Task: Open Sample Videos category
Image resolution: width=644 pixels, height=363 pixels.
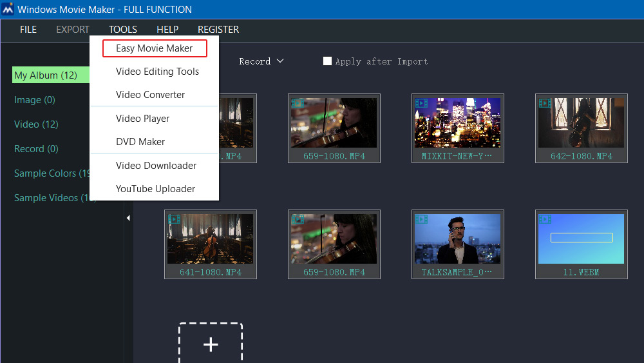Action: [52, 198]
